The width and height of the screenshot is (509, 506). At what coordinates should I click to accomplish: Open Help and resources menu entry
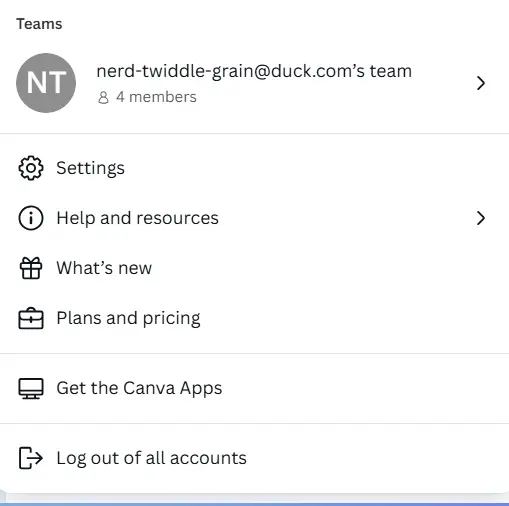pyautogui.click(x=254, y=218)
